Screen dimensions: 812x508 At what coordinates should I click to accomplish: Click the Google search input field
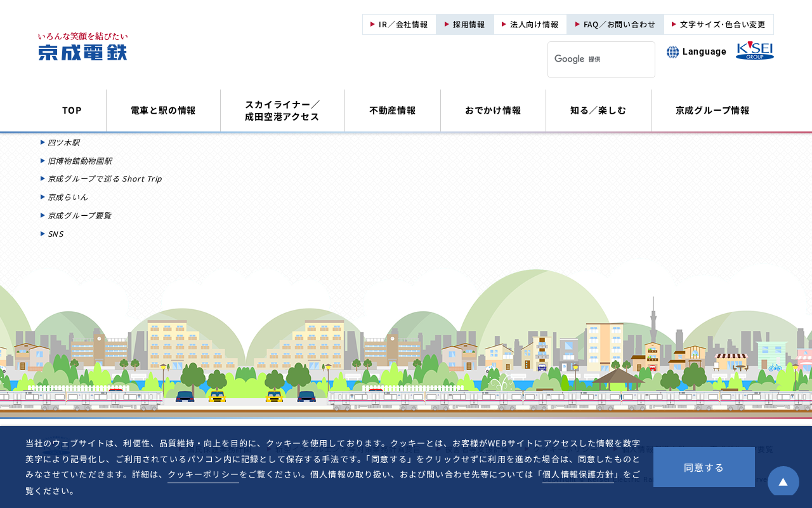click(x=601, y=60)
